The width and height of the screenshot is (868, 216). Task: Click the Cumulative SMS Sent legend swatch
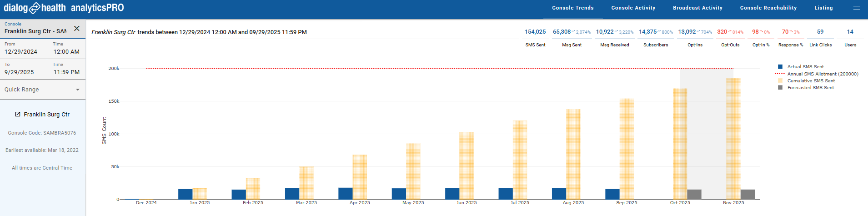pyautogui.click(x=780, y=81)
